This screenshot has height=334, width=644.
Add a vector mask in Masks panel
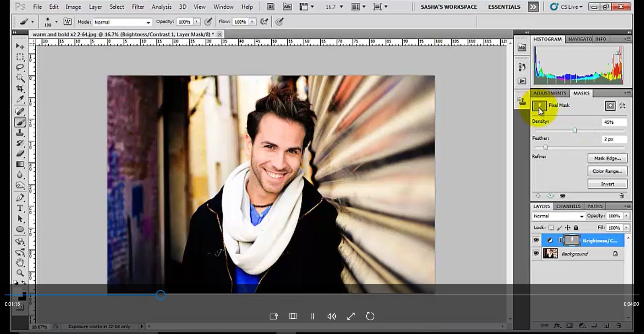(622, 106)
